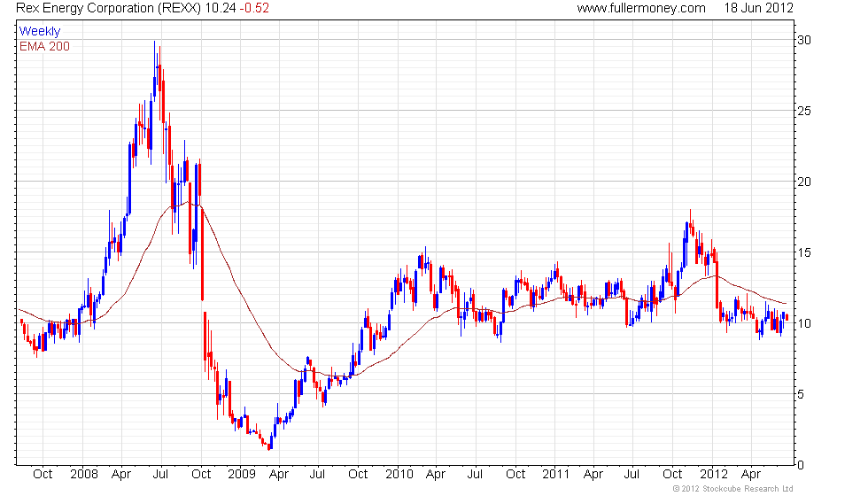868x496 pixels.
Task: Click the early 2009 price low candle near 1
Action: [269, 445]
